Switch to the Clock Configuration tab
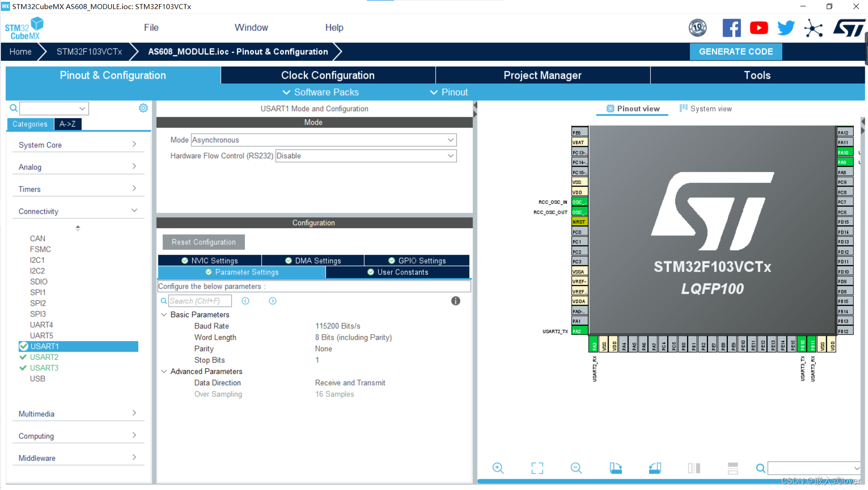The width and height of the screenshot is (868, 490). tap(327, 75)
